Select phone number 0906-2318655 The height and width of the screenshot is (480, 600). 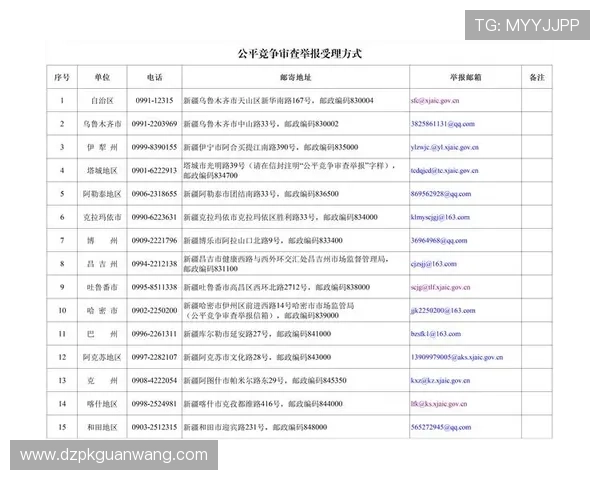[155, 194]
